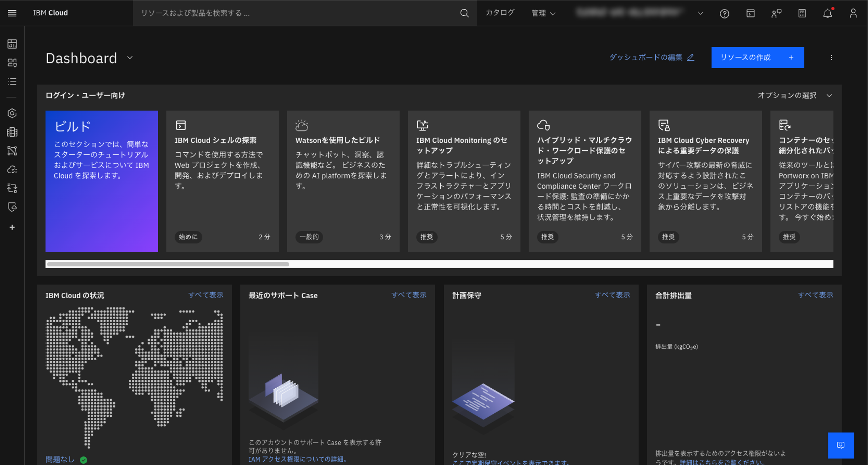
Task: Open the 管理 dropdown menu
Action: [543, 13]
